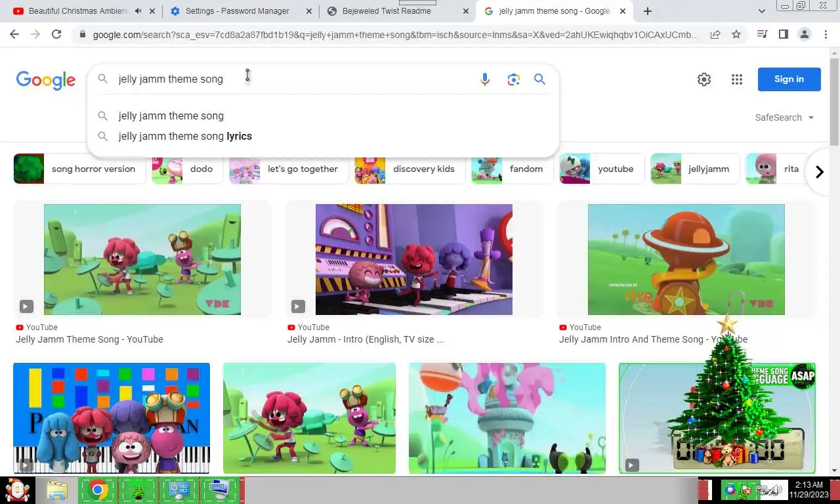Click the browser address bar URL
The height and width of the screenshot is (504, 840).
point(396,35)
